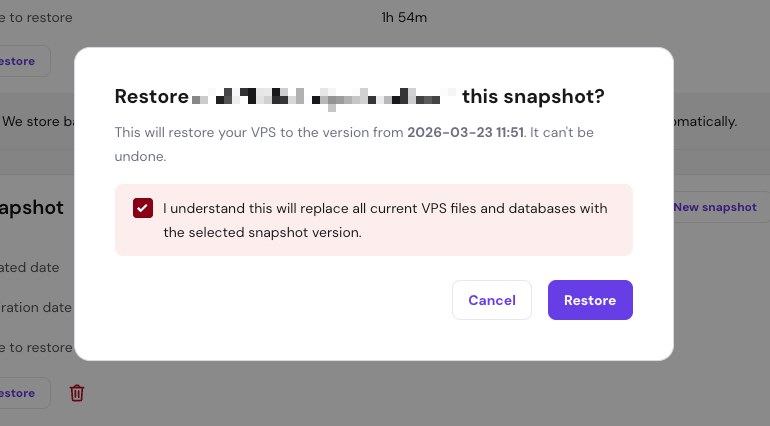
Task: Click the 'Expiration date' row label
Action: (x=36, y=307)
